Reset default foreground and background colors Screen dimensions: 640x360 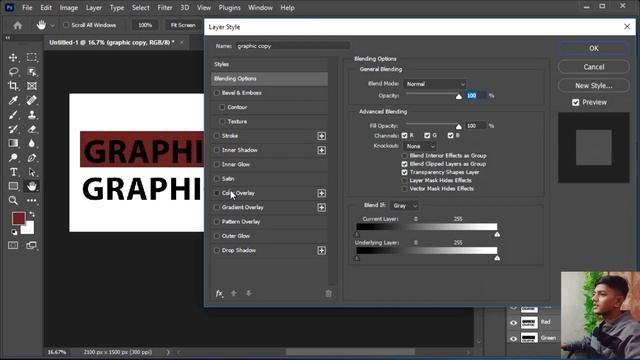click(14, 232)
